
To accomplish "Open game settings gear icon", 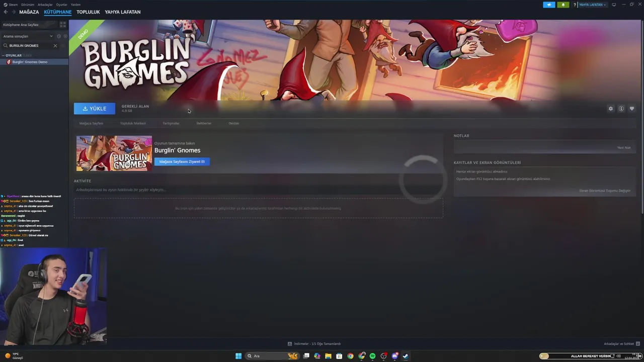I will pyautogui.click(x=611, y=109).
